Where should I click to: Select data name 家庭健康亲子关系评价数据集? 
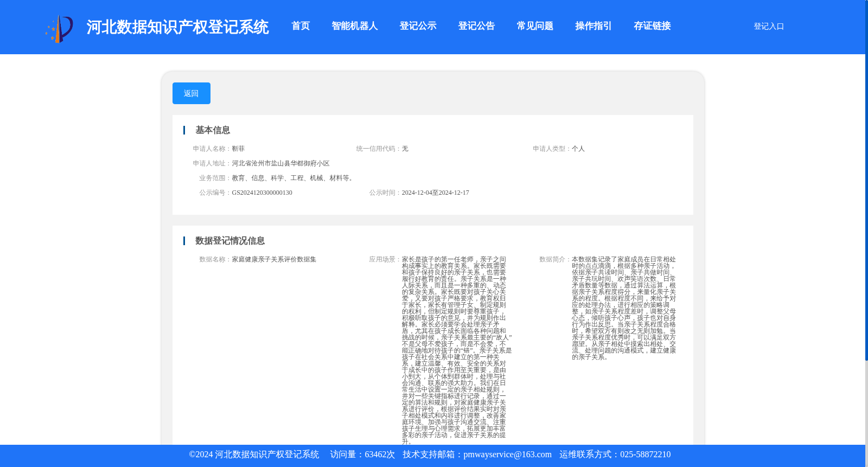pos(274,259)
